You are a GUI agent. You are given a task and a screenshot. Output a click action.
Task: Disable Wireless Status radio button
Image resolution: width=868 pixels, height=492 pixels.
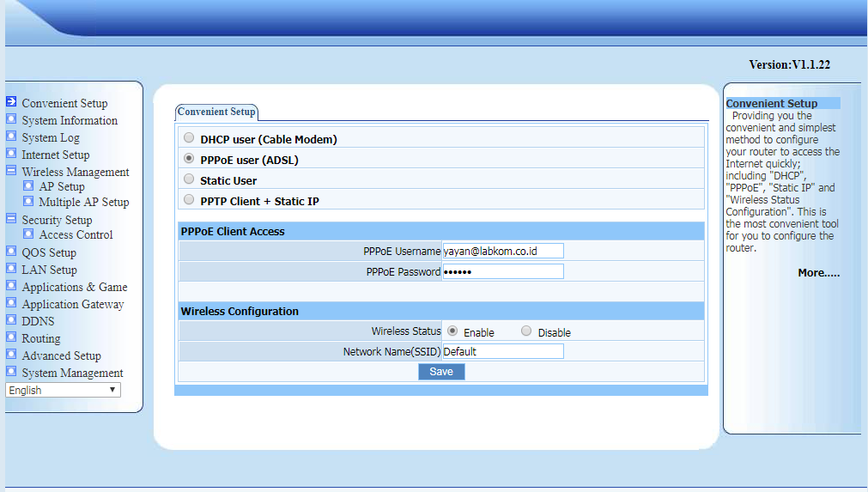point(526,331)
